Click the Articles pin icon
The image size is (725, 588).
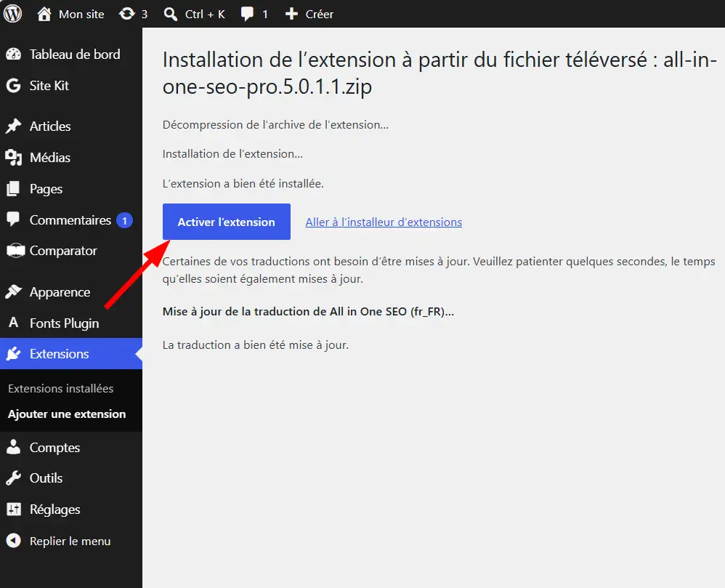tap(13, 126)
